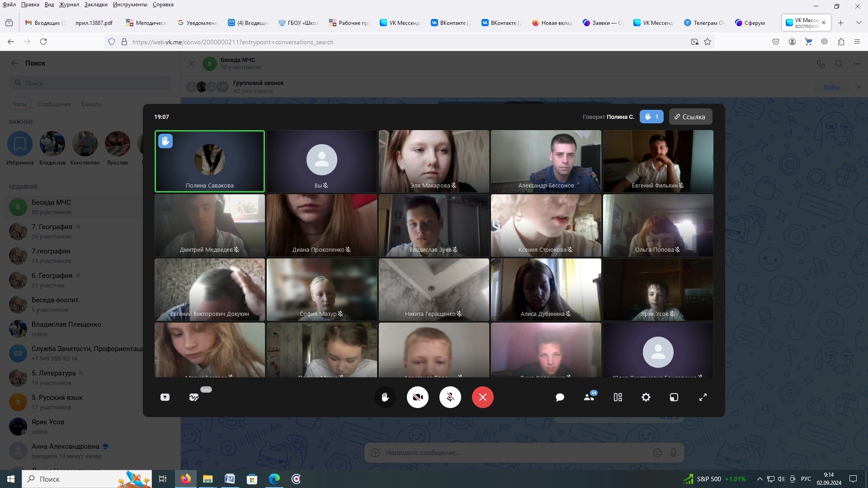Open the call chat bubble icon
Image resolution: width=868 pixels, height=488 pixels.
560,397
